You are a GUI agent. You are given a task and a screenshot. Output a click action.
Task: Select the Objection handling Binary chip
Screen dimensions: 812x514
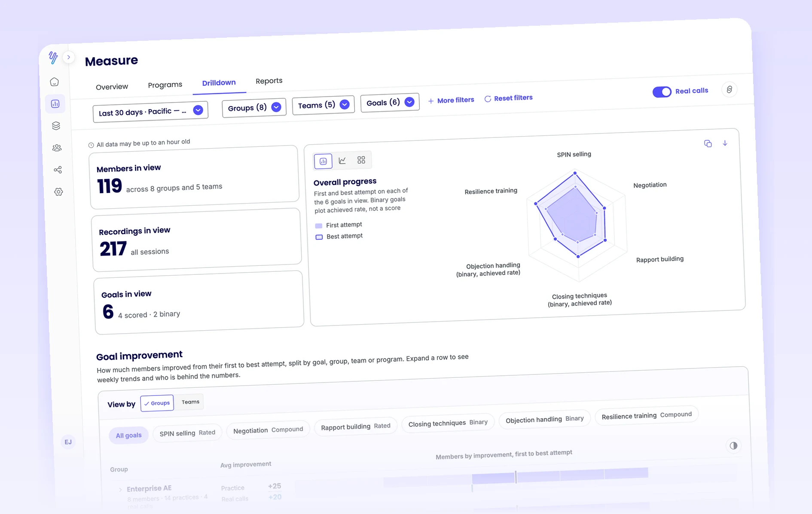544,419
